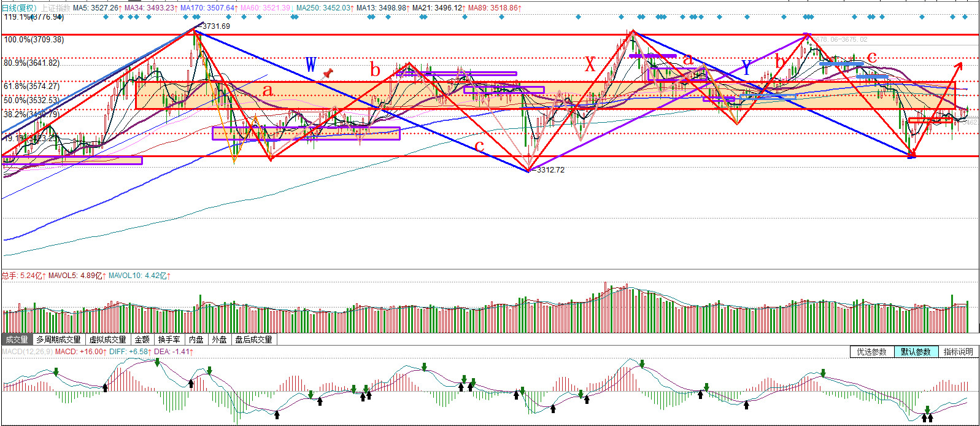
Task: Switch to the 金额 tab
Action: pos(142,339)
